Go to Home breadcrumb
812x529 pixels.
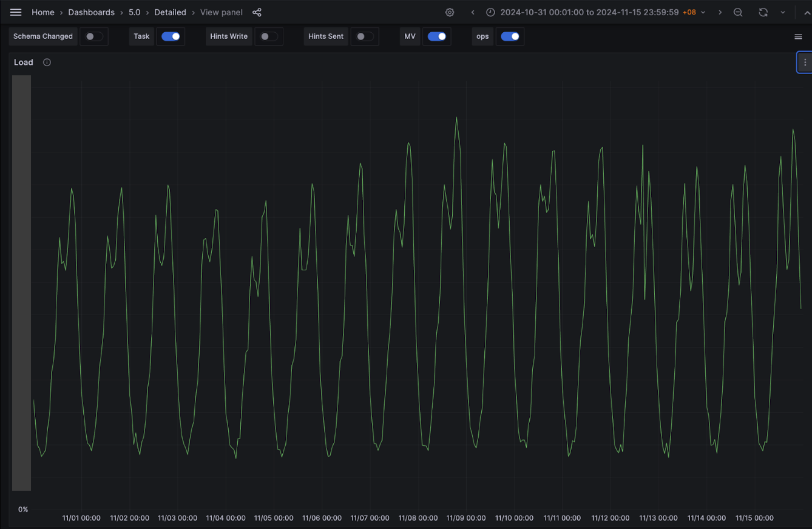42,12
